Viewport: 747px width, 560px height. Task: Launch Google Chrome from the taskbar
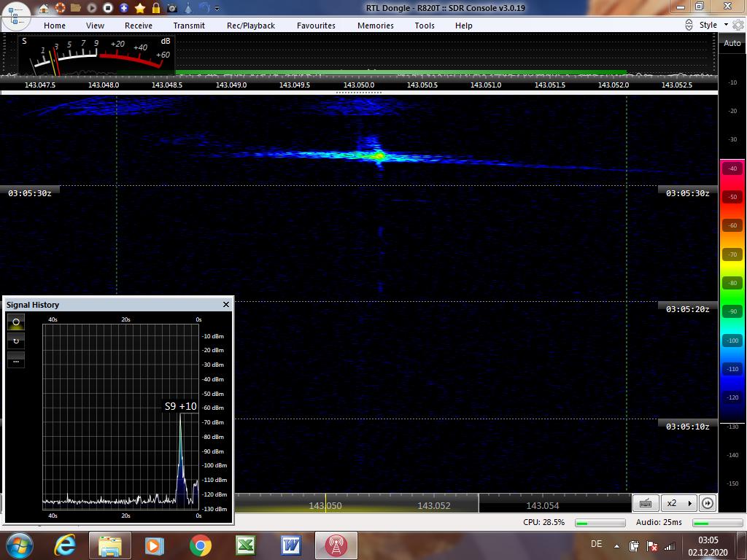[200, 545]
